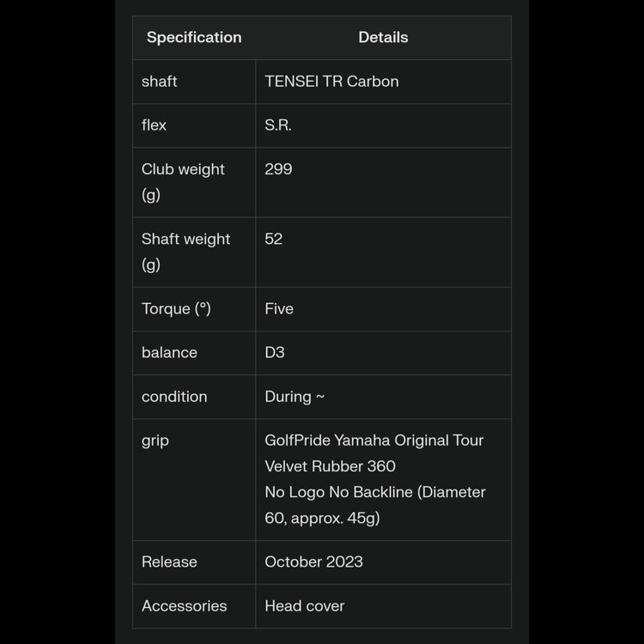Screen dimensions: 644x644
Task: Select the flex row label
Action: click(155, 125)
